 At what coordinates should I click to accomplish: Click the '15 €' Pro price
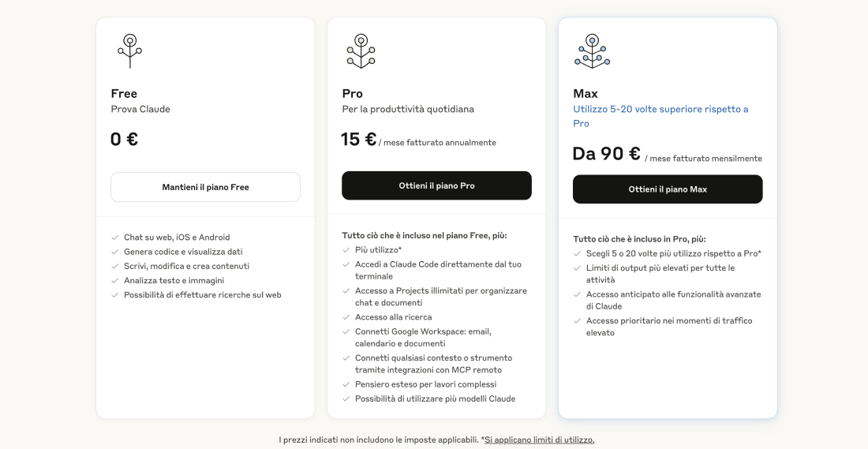(x=359, y=140)
